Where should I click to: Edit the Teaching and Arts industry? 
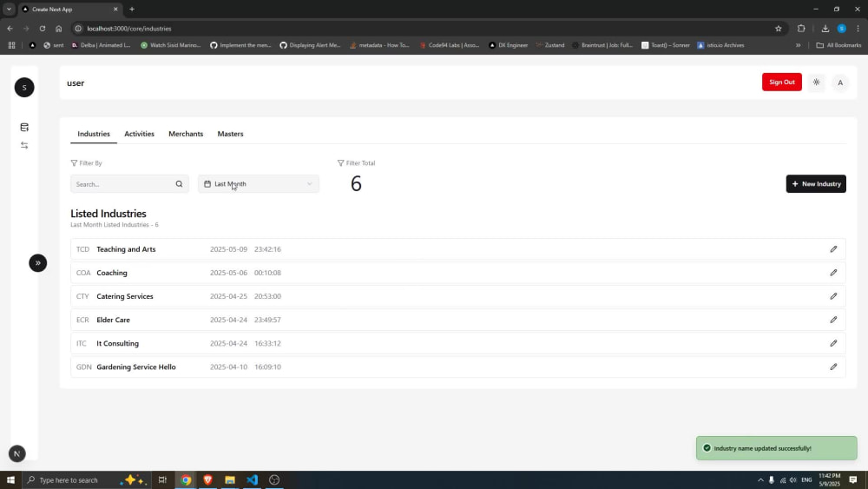click(x=833, y=249)
